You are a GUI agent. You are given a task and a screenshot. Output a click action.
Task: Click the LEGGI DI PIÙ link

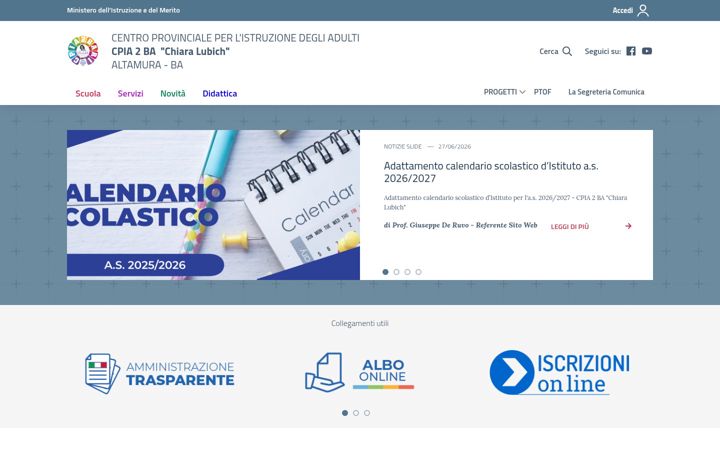pyautogui.click(x=570, y=226)
